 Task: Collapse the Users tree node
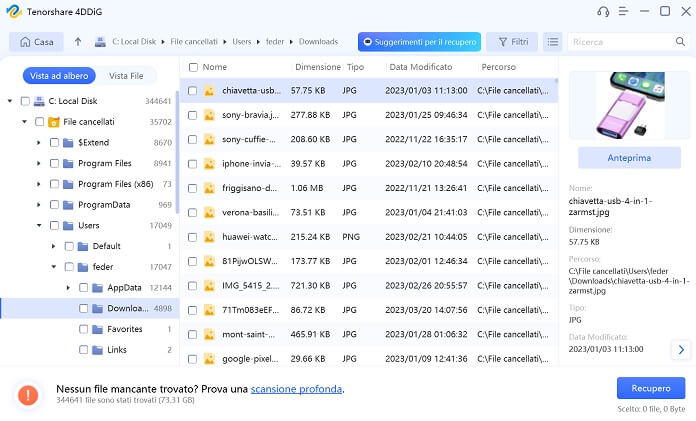39,226
